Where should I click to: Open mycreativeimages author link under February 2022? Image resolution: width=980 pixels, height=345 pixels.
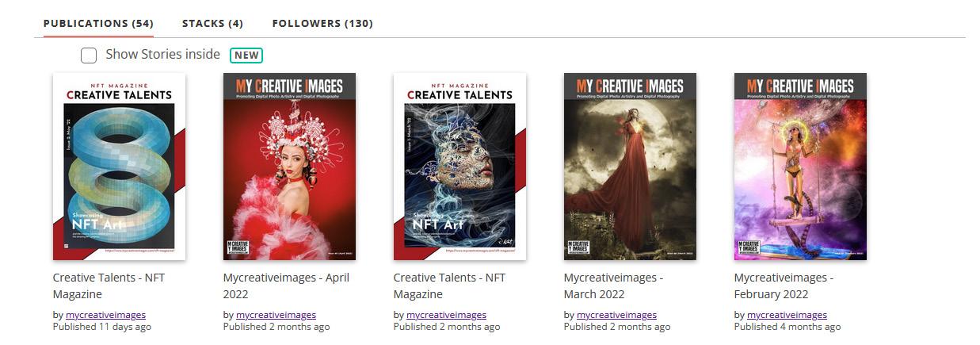coord(787,315)
